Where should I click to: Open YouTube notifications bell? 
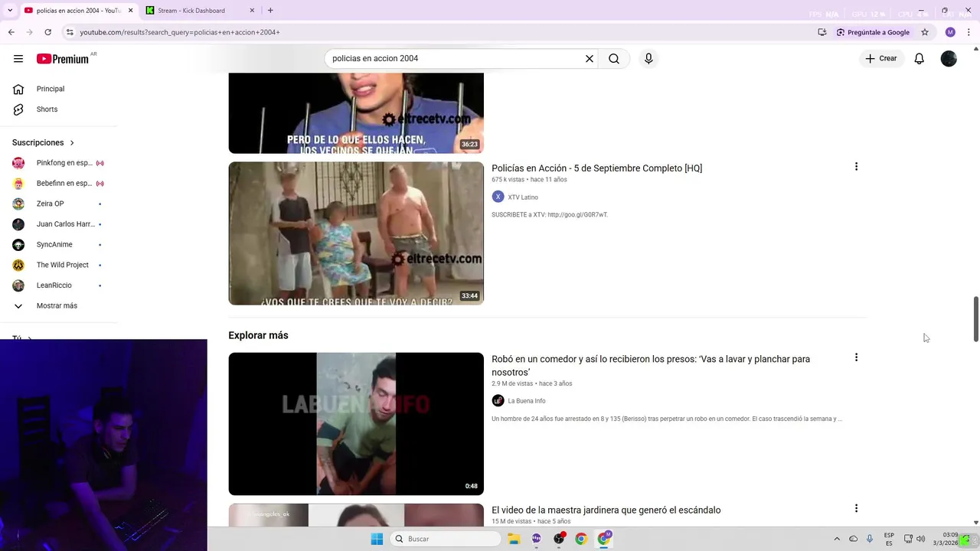[920, 59]
